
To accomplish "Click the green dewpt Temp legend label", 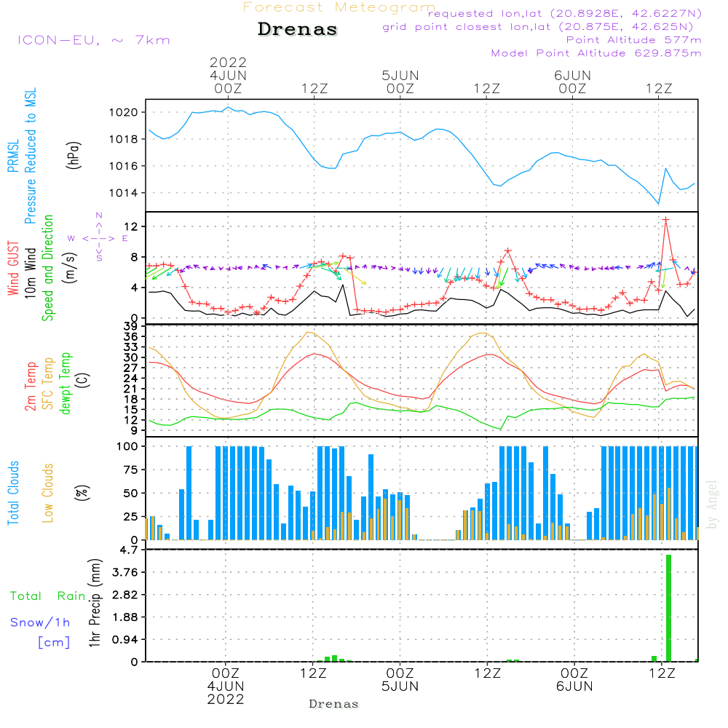I will tap(66, 384).
